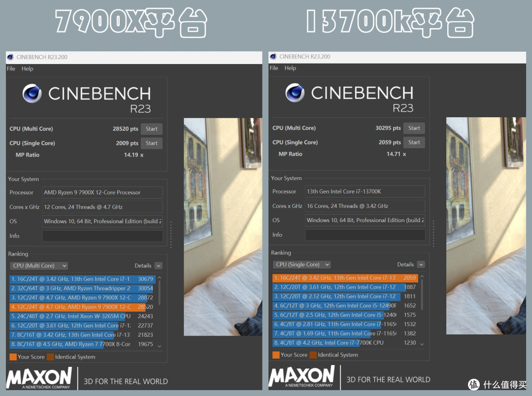Click Processor field showing i7-13700K
The height and width of the screenshot is (396, 532).
coord(365,192)
